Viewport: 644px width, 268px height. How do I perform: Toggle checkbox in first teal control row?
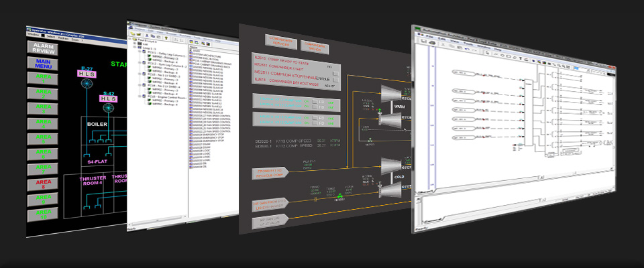[x=315, y=101]
